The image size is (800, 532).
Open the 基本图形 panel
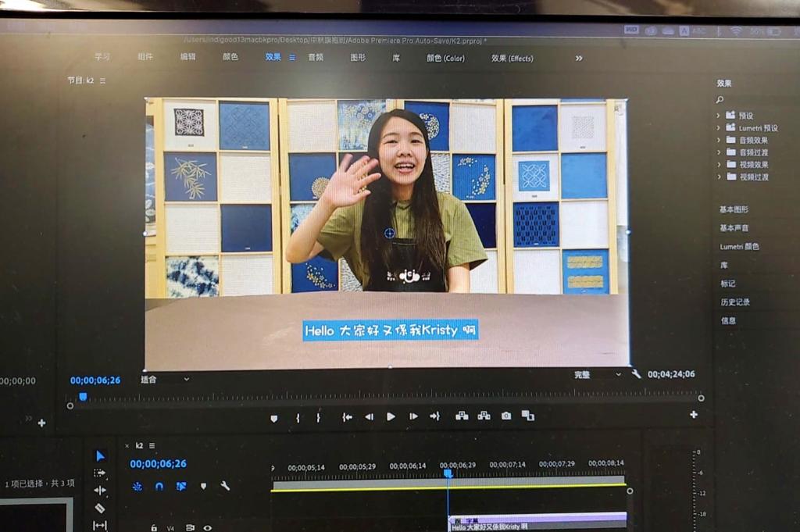point(734,209)
